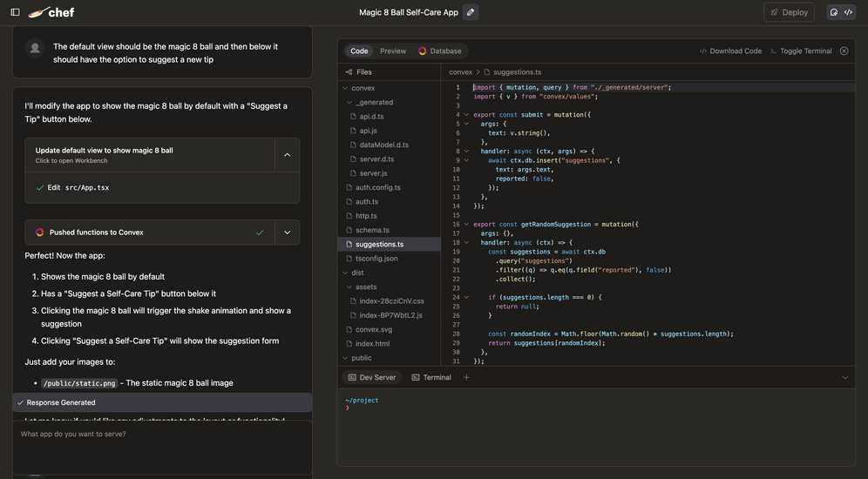Select the Terminal tab
This screenshot has width=868, height=479.
431,377
